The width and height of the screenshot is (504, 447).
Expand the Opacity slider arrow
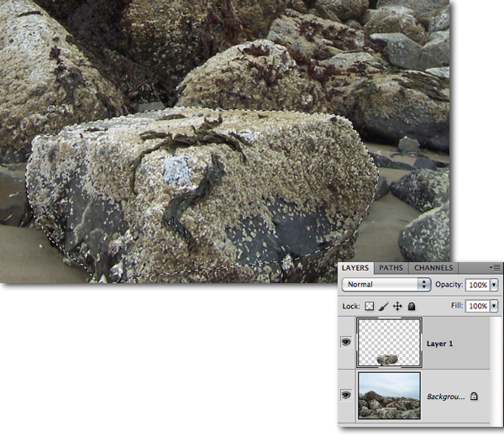click(x=494, y=285)
